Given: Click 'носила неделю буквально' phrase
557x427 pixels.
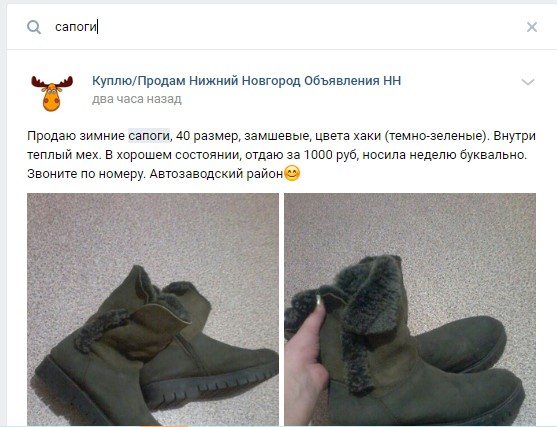Looking at the screenshot, I should (x=444, y=155).
